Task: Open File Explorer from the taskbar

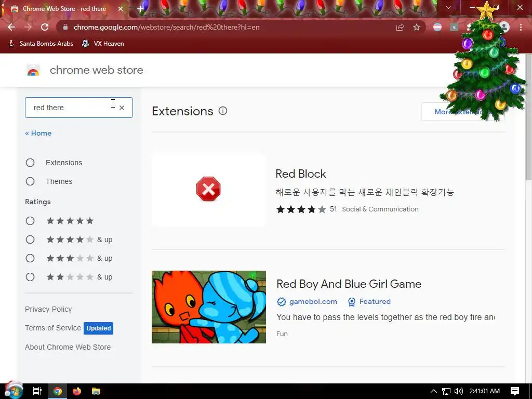Action: [x=96, y=391]
